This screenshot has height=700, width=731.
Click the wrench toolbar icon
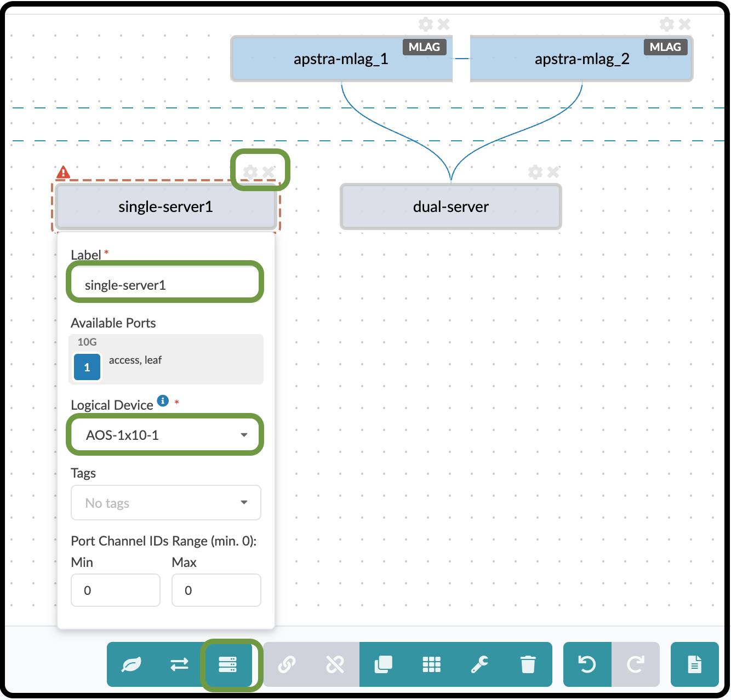coord(480,664)
